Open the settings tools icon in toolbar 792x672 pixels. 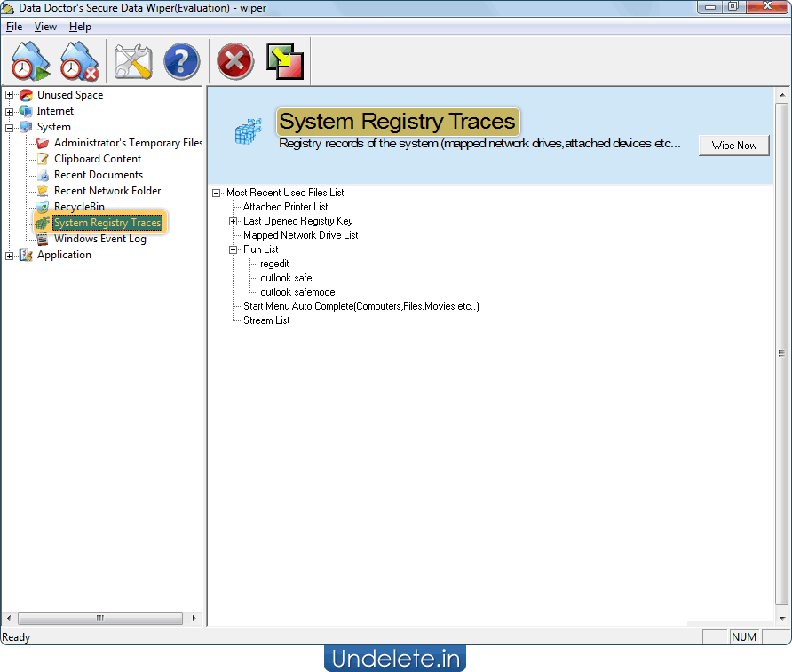133,61
